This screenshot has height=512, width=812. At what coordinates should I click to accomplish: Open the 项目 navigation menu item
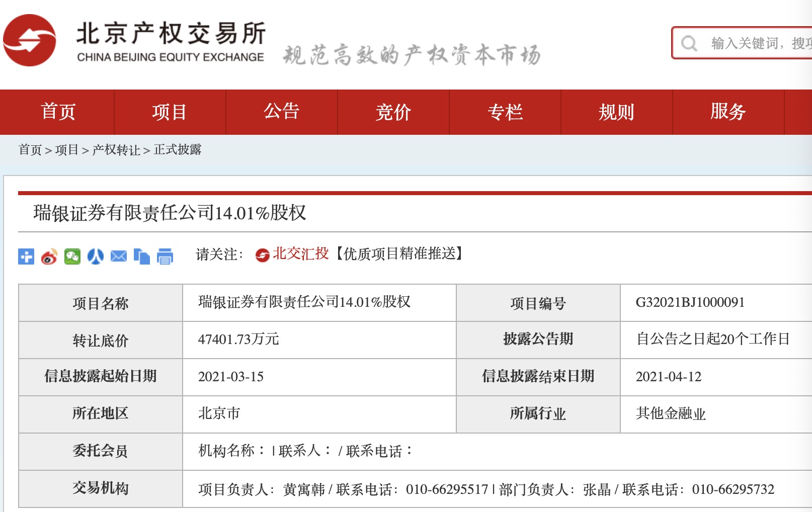click(170, 112)
